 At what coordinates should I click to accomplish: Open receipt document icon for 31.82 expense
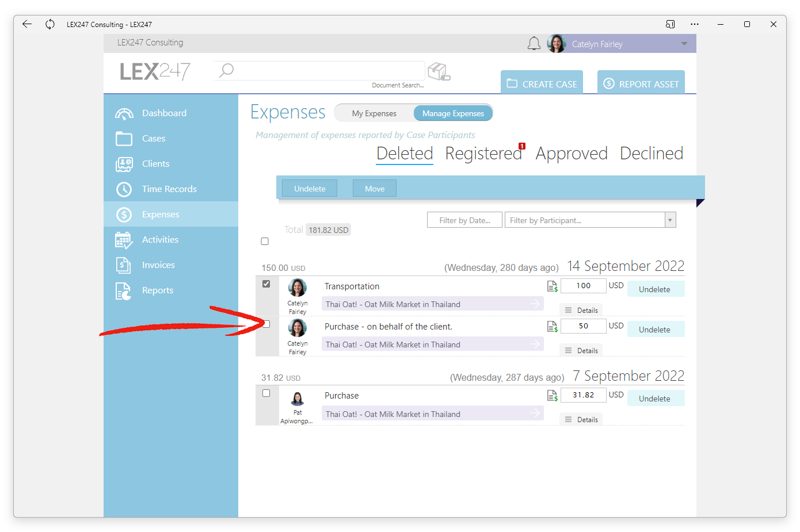tap(553, 396)
